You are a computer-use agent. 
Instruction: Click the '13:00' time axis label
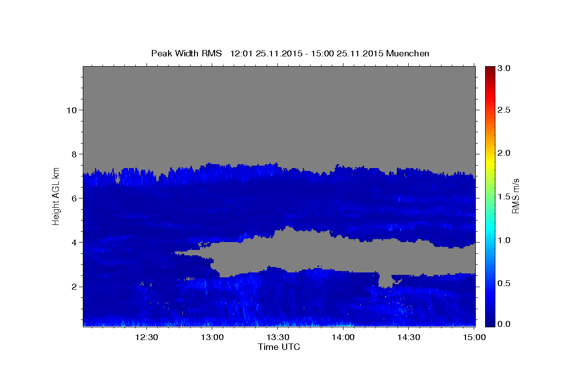coord(212,337)
